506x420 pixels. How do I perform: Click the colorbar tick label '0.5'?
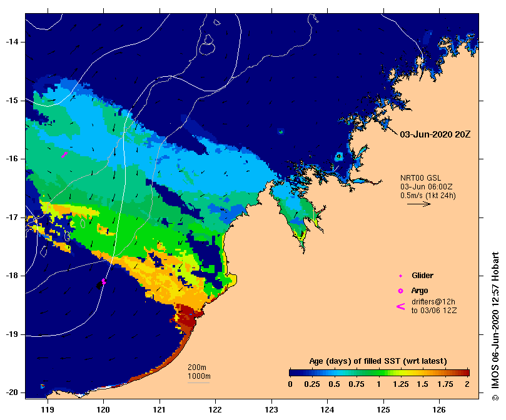click(x=335, y=384)
